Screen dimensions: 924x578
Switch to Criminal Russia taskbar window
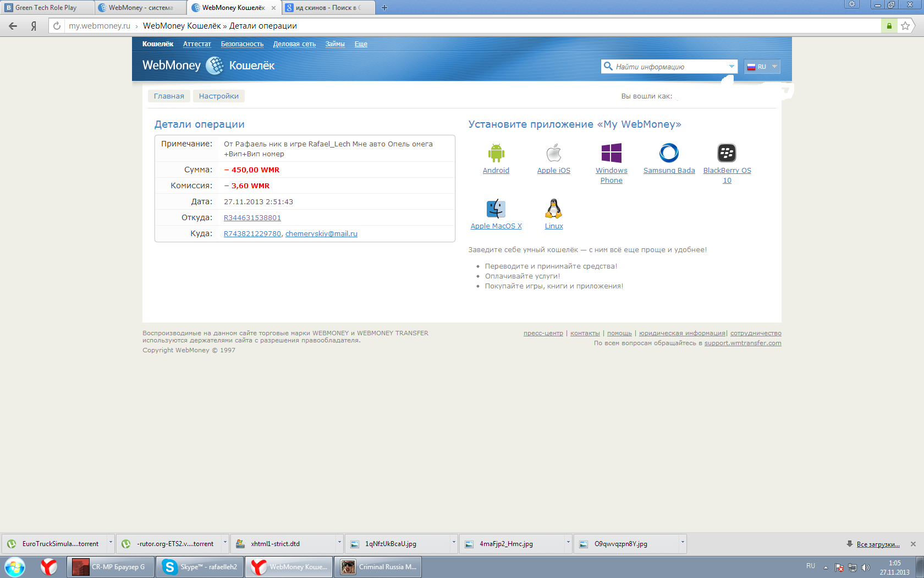[378, 567]
